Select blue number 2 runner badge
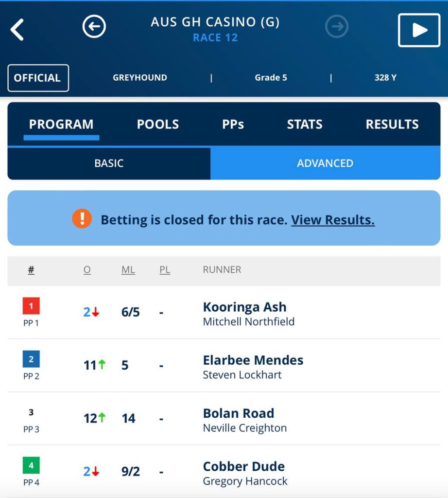The image size is (448, 498). (x=31, y=359)
